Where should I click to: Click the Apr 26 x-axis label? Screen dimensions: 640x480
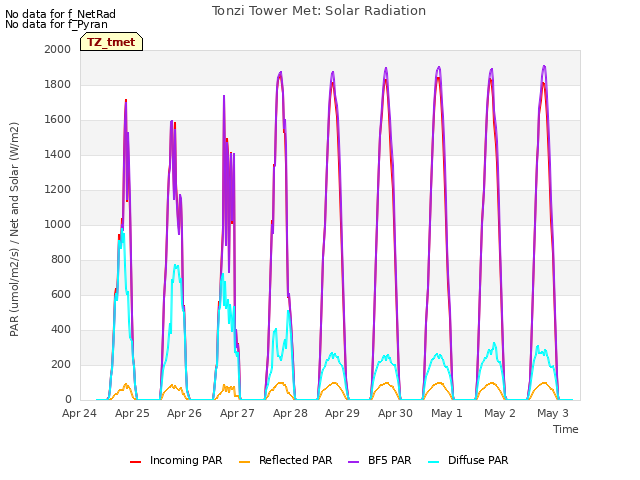tap(184, 413)
